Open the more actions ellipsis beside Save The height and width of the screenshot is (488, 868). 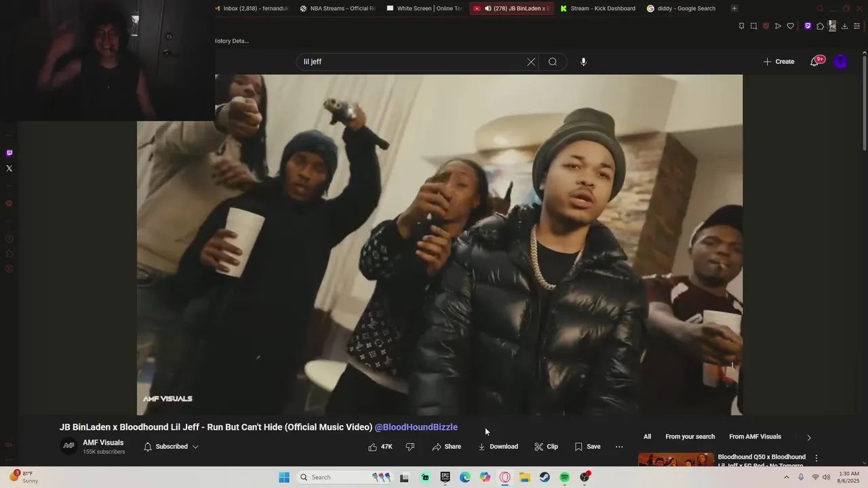coord(619,447)
